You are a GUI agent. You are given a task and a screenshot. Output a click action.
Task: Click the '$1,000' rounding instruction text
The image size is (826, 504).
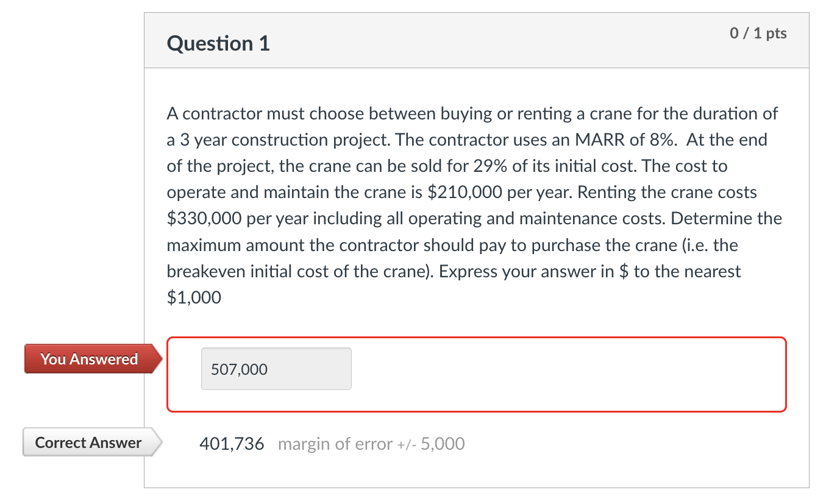pos(193,297)
